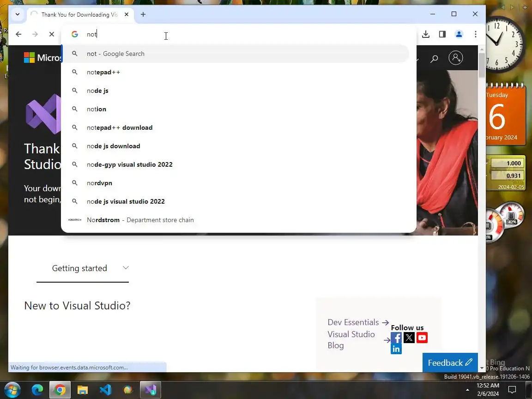532x399 pixels.
Task: Open the X (Twitter) follow icon
Action: coord(409,338)
